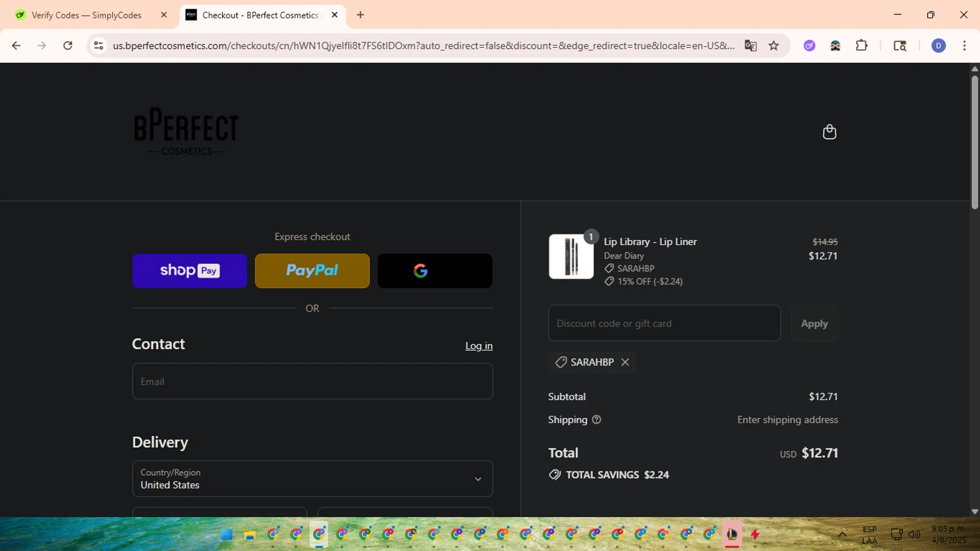Click the 'TOTAL SAVINGS $2.24' text

pyautogui.click(x=617, y=475)
